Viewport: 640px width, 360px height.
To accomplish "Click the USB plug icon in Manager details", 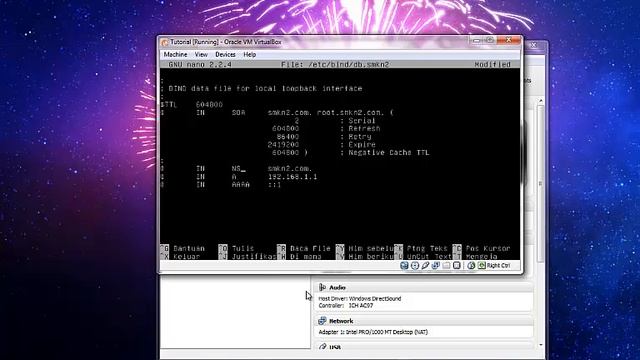I will [322, 347].
